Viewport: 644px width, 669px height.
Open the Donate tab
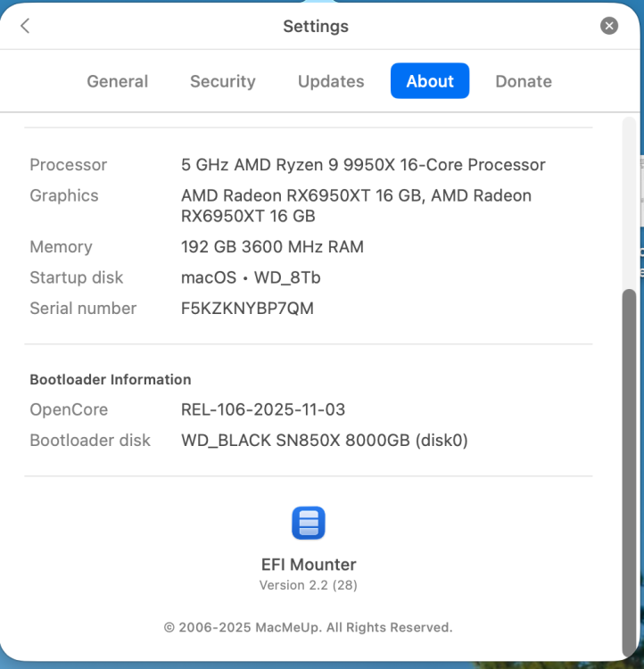pyautogui.click(x=524, y=81)
